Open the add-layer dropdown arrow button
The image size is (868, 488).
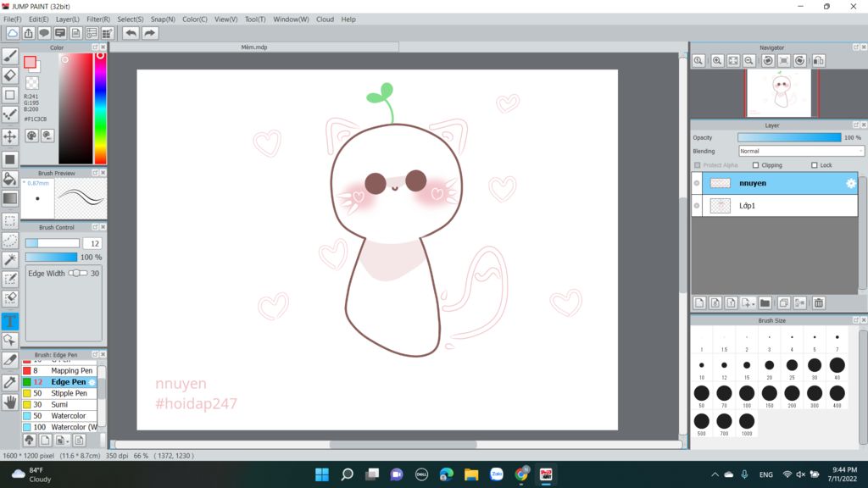(x=748, y=302)
